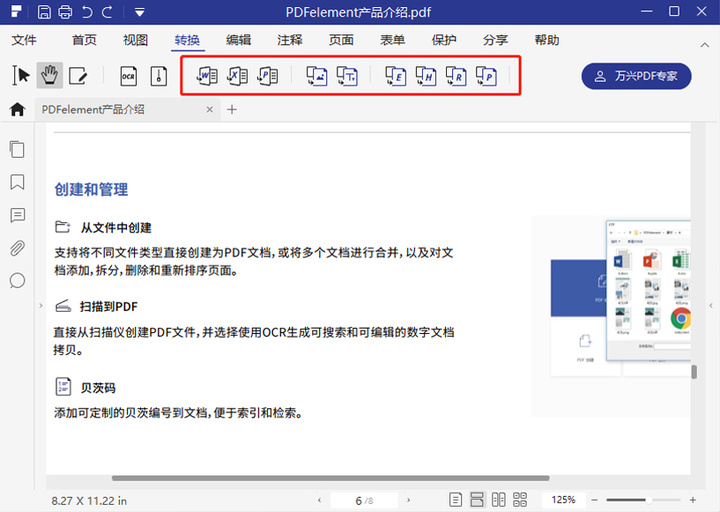Go to previous page arrow
720x512 pixels.
point(320,500)
